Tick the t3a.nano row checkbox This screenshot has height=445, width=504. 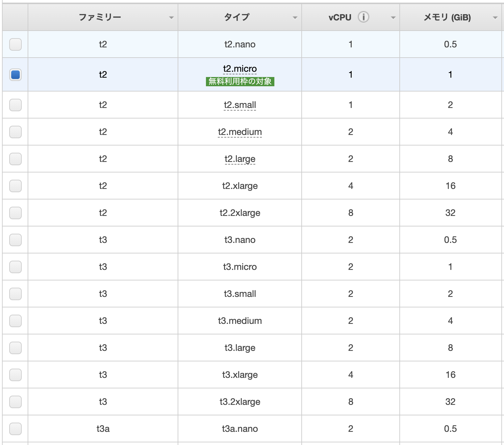pos(15,429)
